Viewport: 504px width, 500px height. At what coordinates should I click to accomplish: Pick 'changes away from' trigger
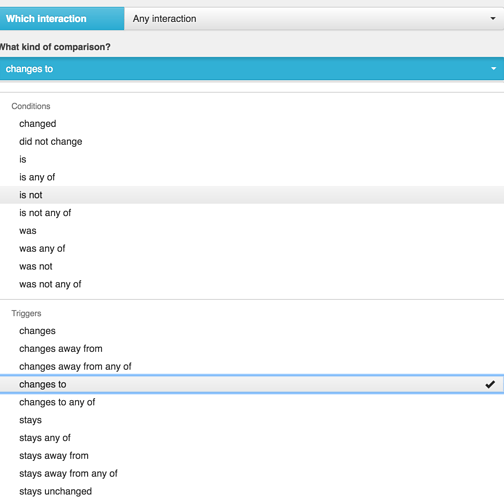pos(252,349)
